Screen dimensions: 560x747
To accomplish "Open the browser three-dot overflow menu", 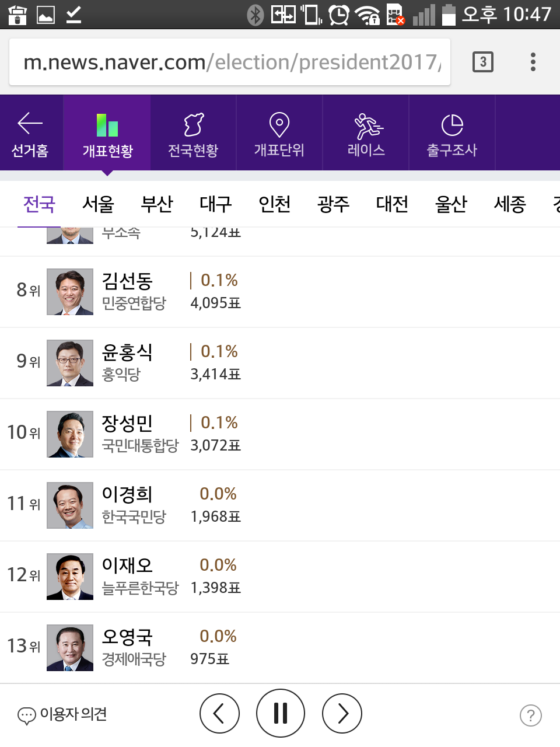I will [x=533, y=62].
